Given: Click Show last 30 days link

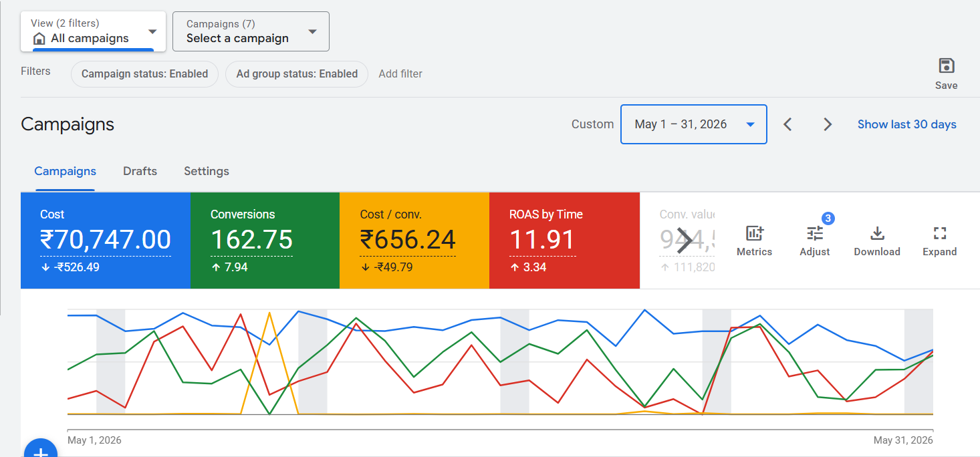Looking at the screenshot, I should click(906, 124).
